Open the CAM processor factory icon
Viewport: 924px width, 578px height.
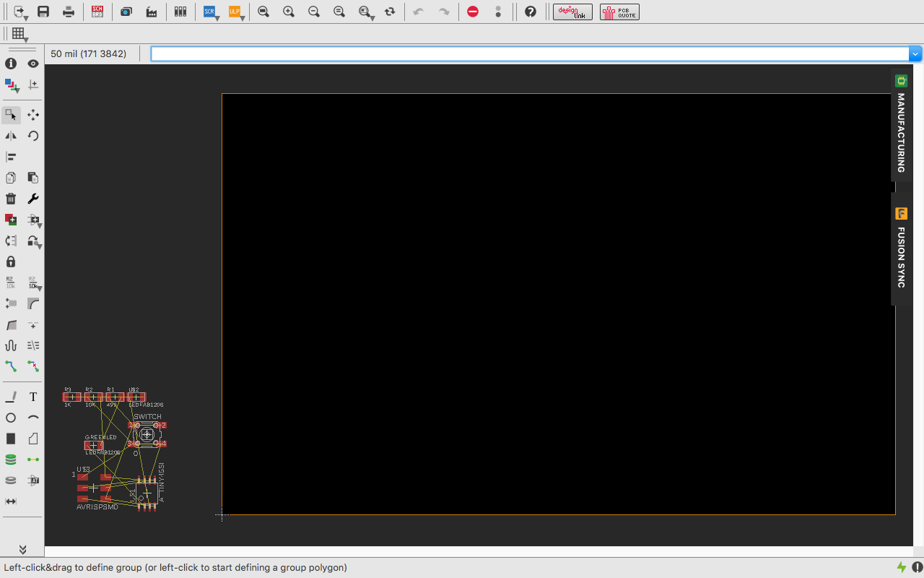click(152, 12)
